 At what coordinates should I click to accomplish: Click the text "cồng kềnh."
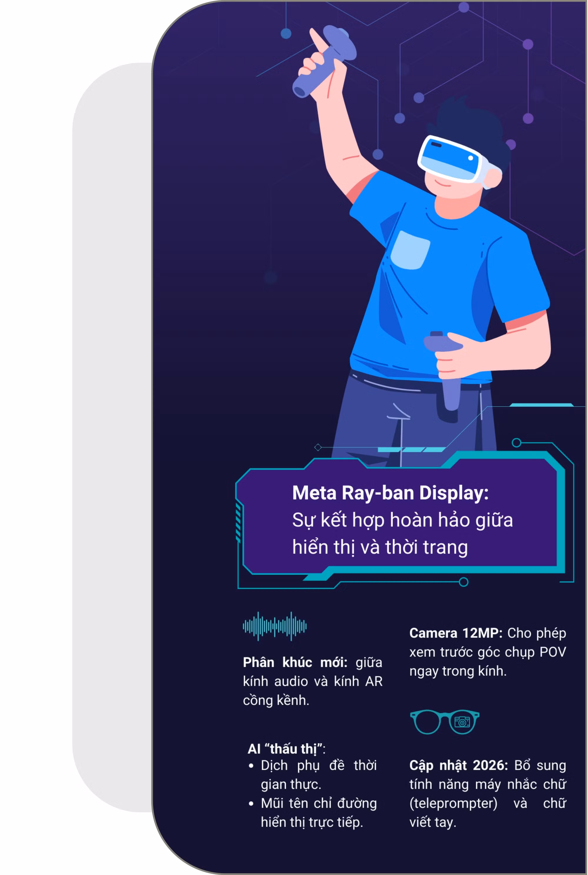276,700
